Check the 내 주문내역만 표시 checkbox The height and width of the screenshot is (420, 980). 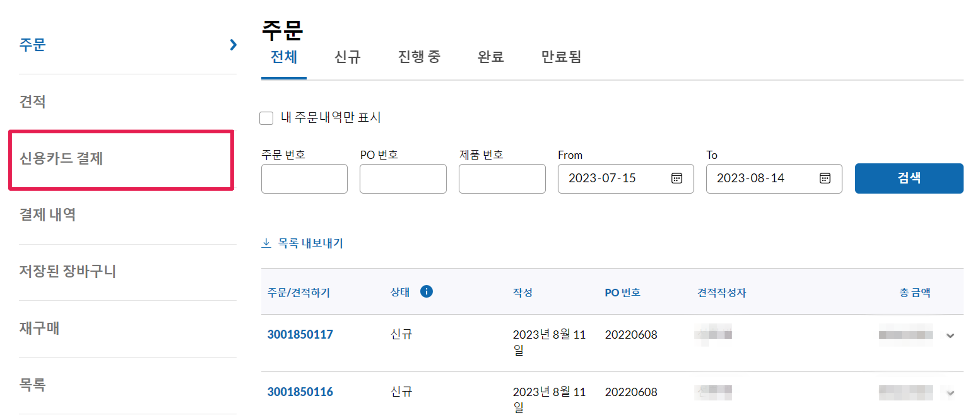coord(266,118)
